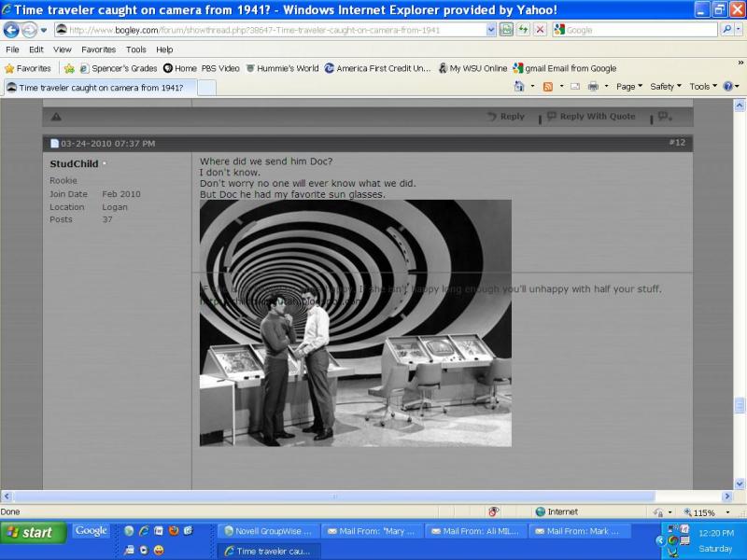The width and height of the screenshot is (747, 560).
Task: Open the recent pages dropdown arrow
Action: click(x=44, y=30)
